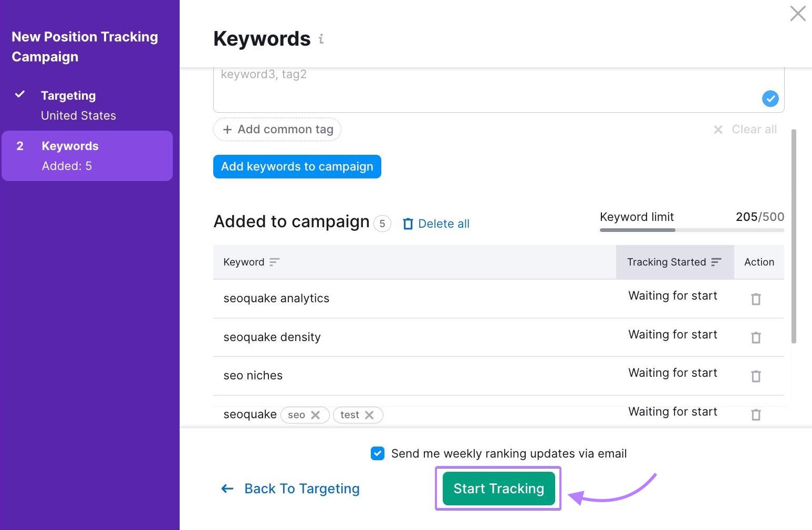812x530 pixels.
Task: Click the seoquake density keyword text
Action: 272,337
